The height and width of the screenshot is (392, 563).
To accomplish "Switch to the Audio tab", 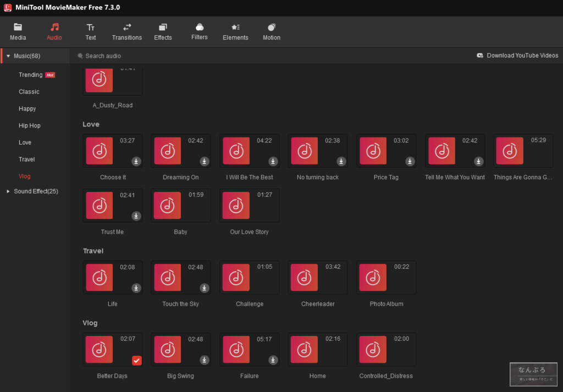I will click(54, 31).
